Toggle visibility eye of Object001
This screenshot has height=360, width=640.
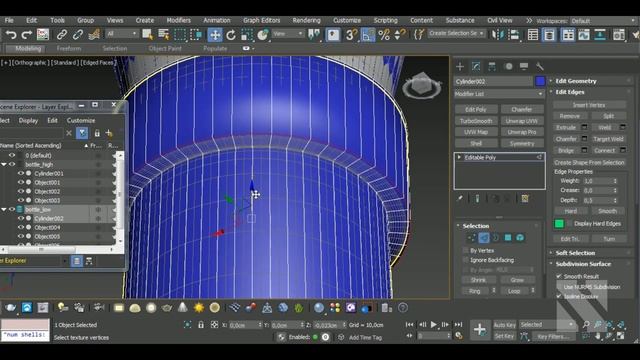[x=20, y=182]
